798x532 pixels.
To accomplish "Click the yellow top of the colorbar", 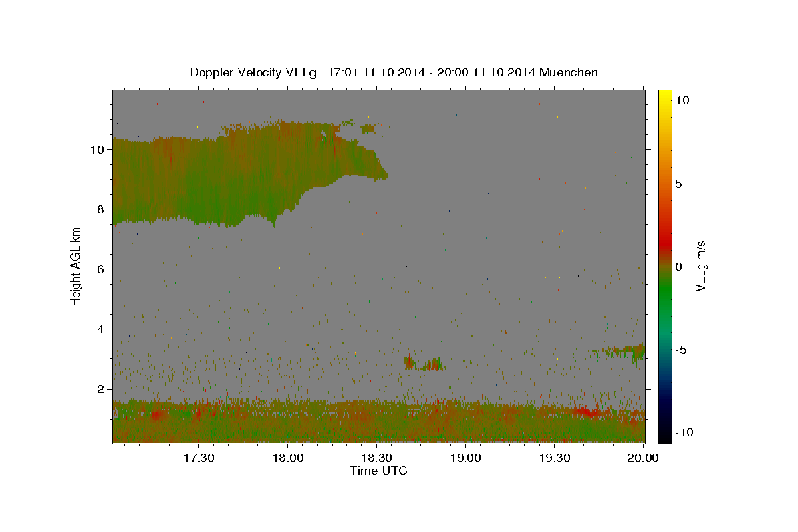I will (664, 96).
